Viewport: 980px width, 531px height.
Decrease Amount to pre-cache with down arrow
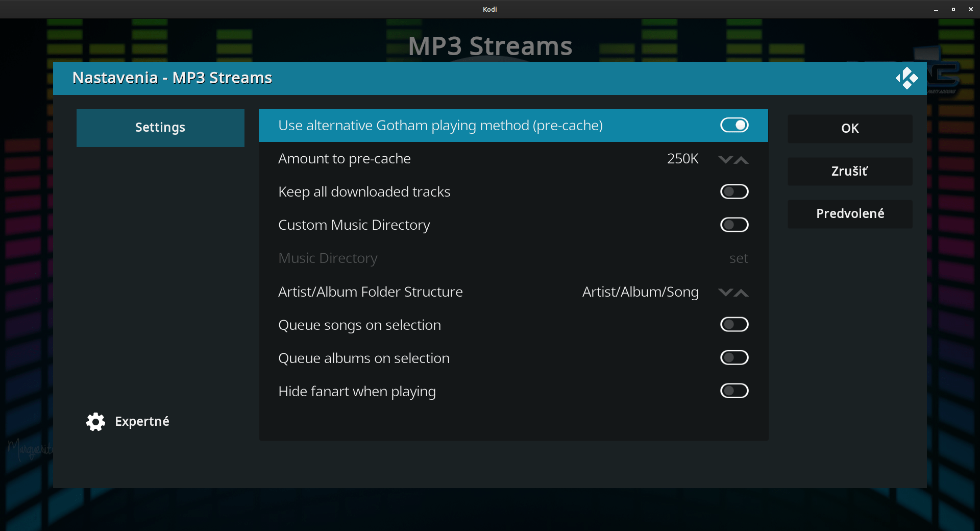(x=725, y=160)
